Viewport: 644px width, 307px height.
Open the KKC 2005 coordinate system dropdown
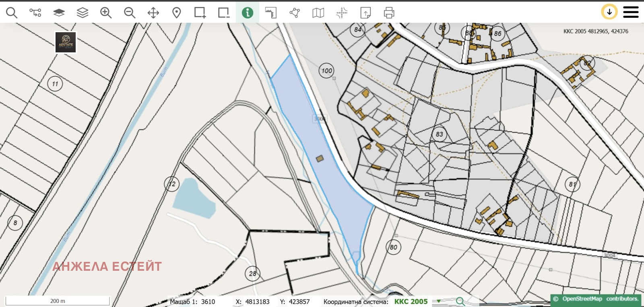pos(438,301)
